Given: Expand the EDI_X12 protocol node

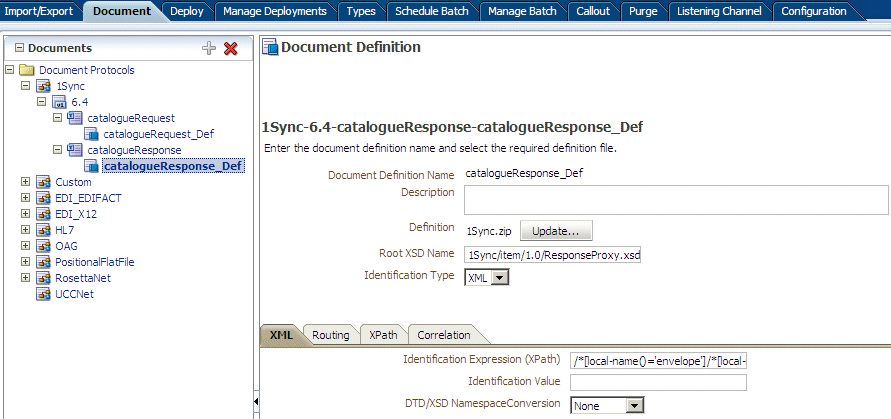Looking at the screenshot, I should (x=25, y=213).
